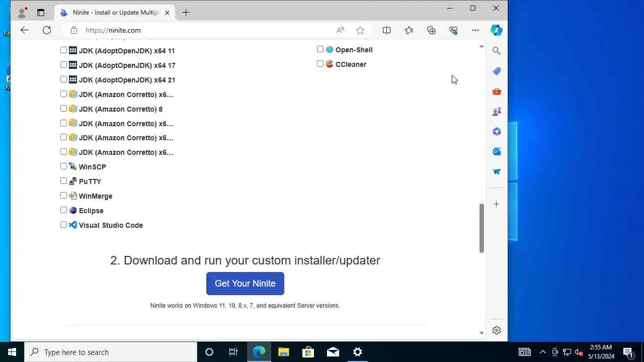644x362 pixels.
Task: Open Microsoft Store from the taskbar
Action: [x=308, y=352]
